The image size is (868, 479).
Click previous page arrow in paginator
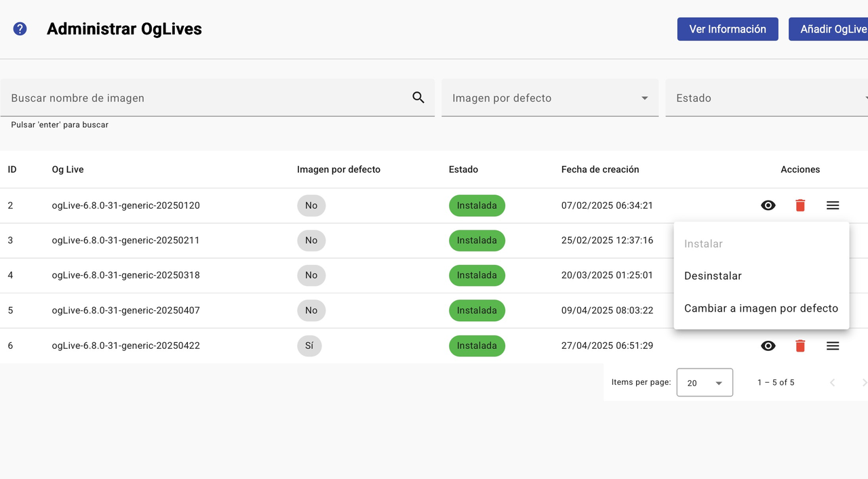coord(832,383)
